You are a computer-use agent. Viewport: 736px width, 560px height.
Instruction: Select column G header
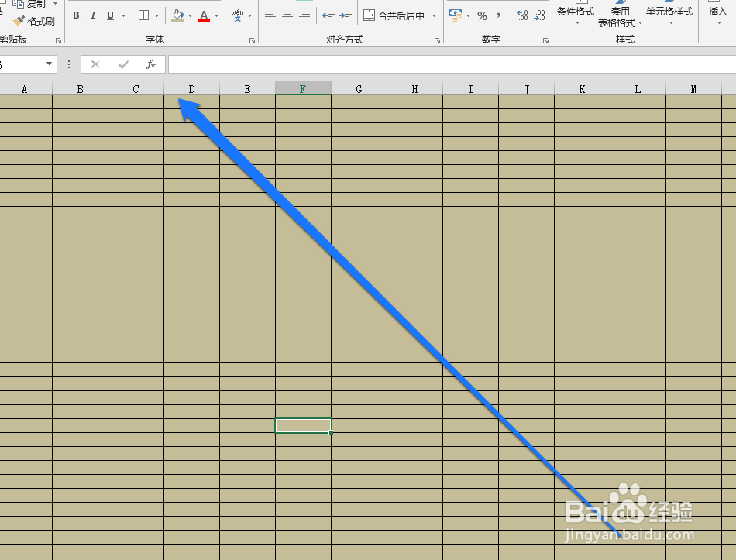(x=359, y=89)
